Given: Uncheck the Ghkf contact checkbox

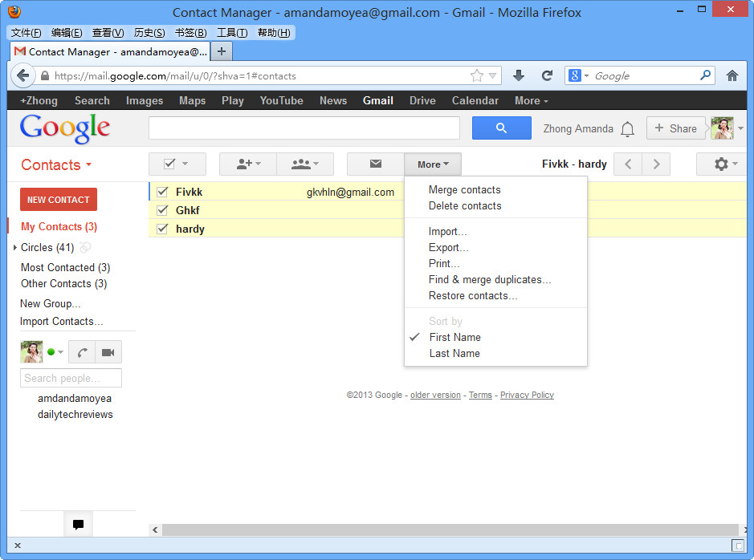Looking at the screenshot, I should click(162, 210).
